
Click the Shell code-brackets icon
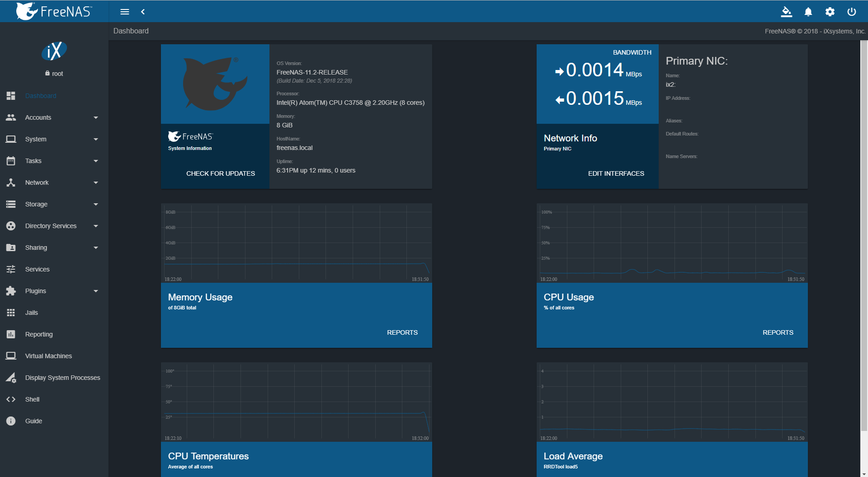(11, 399)
